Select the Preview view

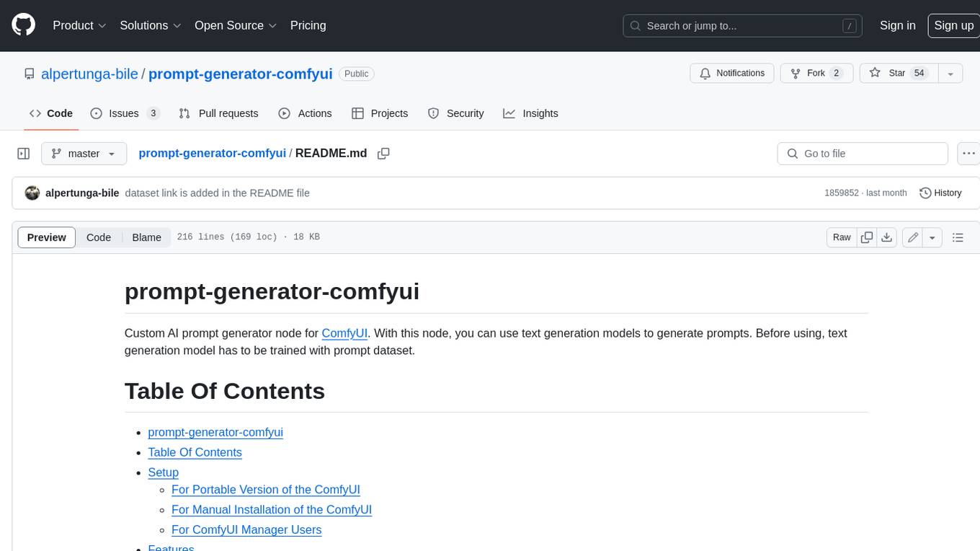pos(47,237)
